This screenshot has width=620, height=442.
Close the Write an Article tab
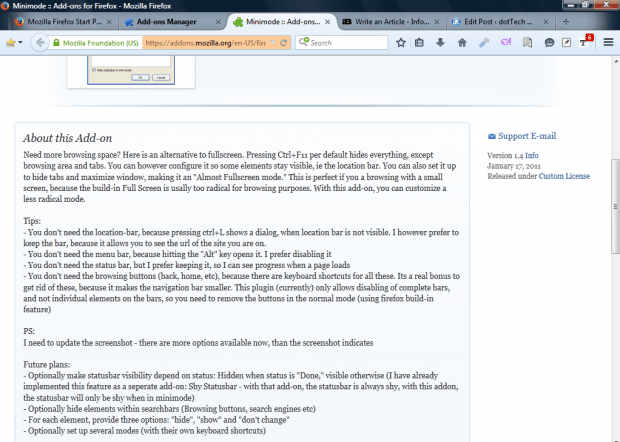point(437,22)
